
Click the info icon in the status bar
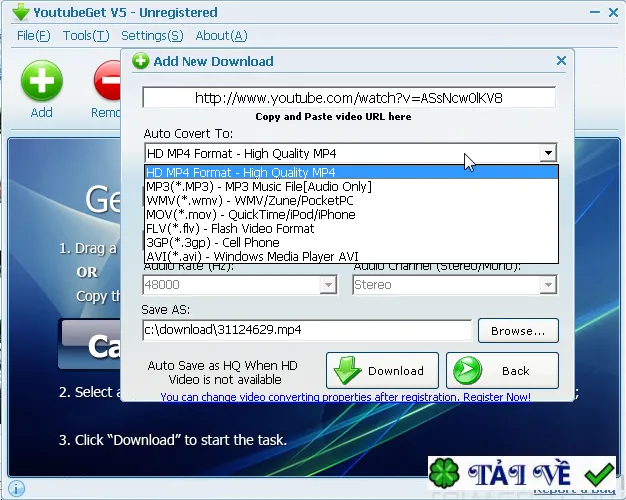tap(16, 488)
